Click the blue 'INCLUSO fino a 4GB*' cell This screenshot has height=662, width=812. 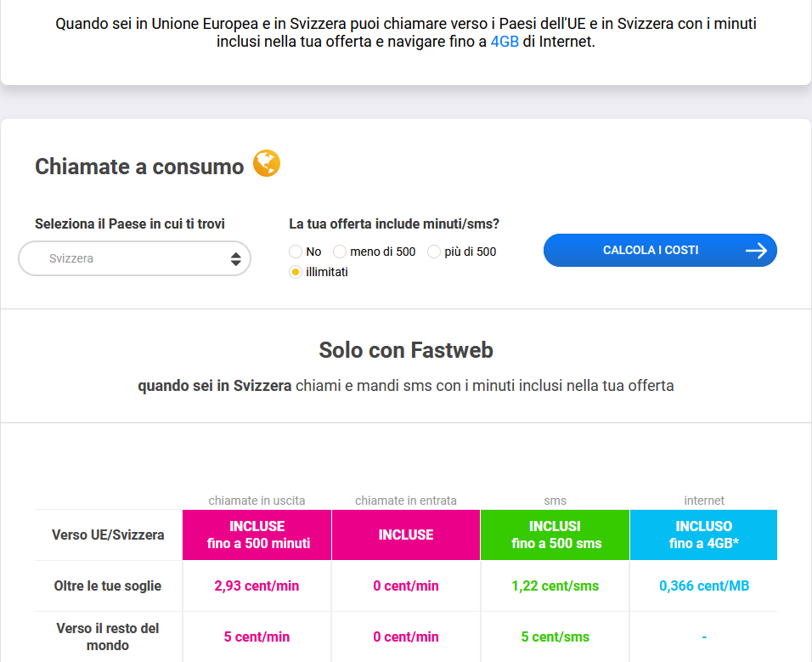click(704, 535)
